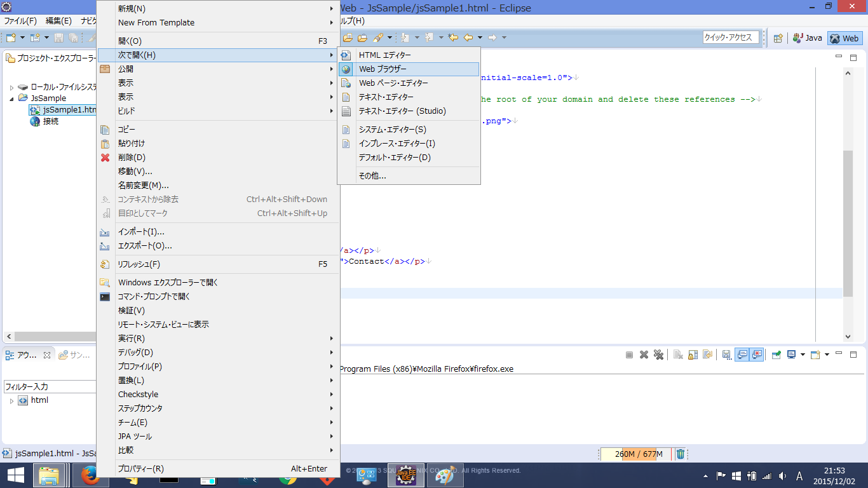This screenshot has height=488, width=868.
Task: Open Firefox from the taskbar
Action: point(90,475)
